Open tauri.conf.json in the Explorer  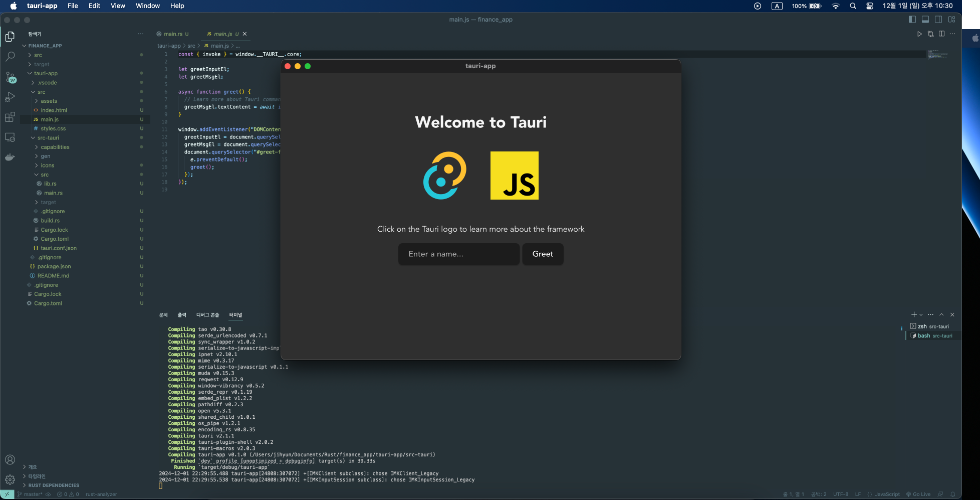click(x=59, y=248)
